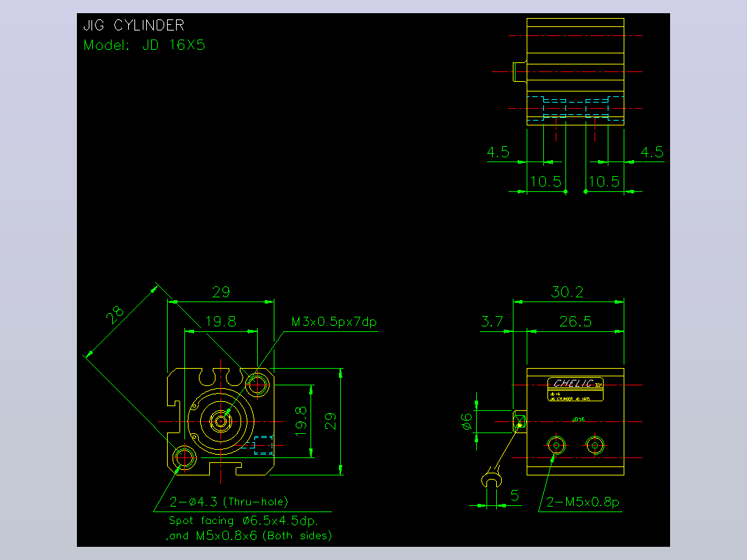Click the right '10.5' dimension in top view
The width and height of the screenshot is (747, 560).
604,182
